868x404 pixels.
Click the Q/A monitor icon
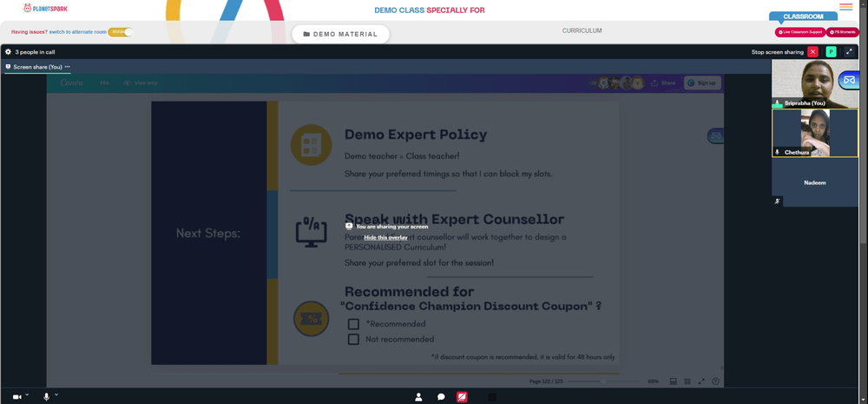(x=311, y=231)
